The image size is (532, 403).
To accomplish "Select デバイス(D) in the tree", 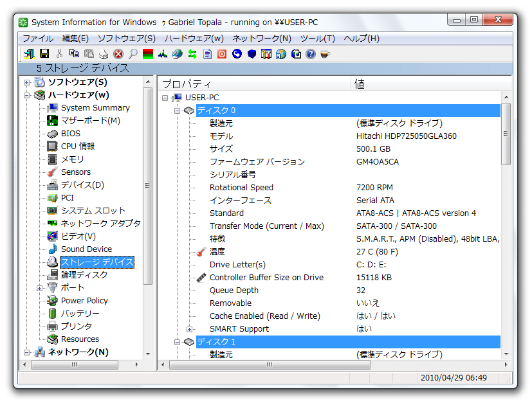I will coord(82,185).
